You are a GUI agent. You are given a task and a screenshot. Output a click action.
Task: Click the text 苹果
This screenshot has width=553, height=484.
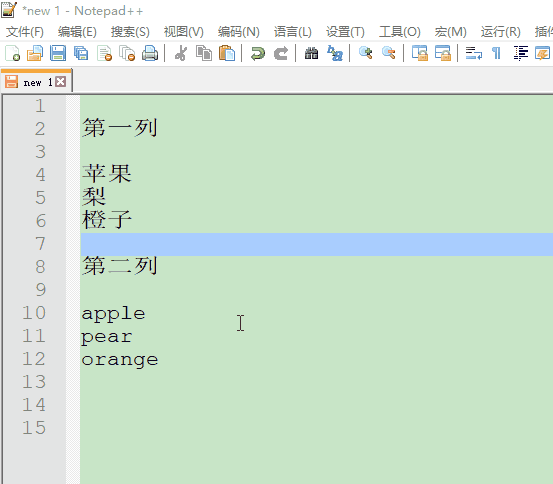(107, 174)
